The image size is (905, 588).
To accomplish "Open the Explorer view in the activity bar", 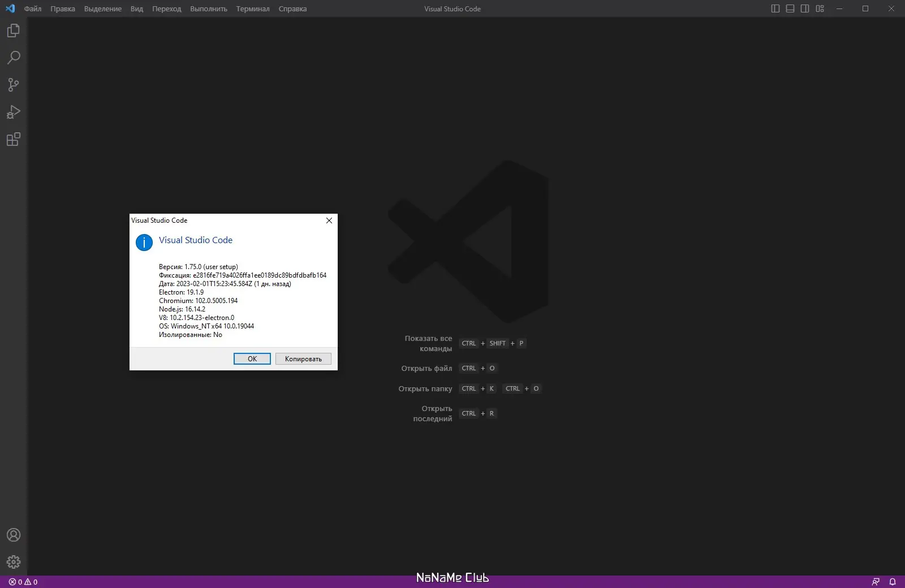I will coord(14,31).
